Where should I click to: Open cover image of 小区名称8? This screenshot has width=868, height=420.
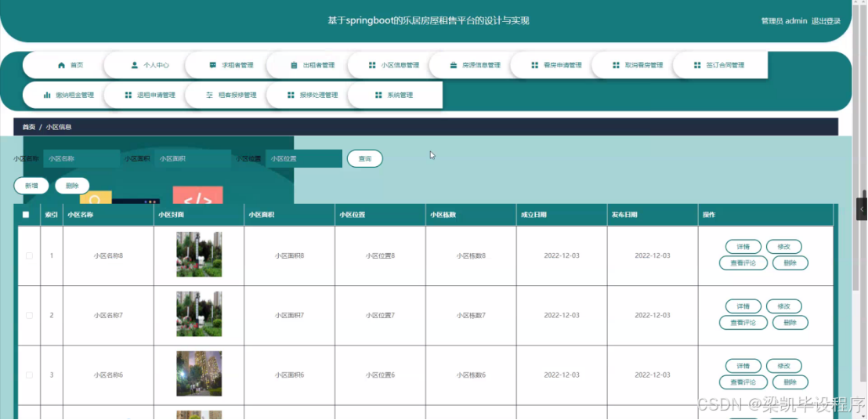(x=199, y=255)
